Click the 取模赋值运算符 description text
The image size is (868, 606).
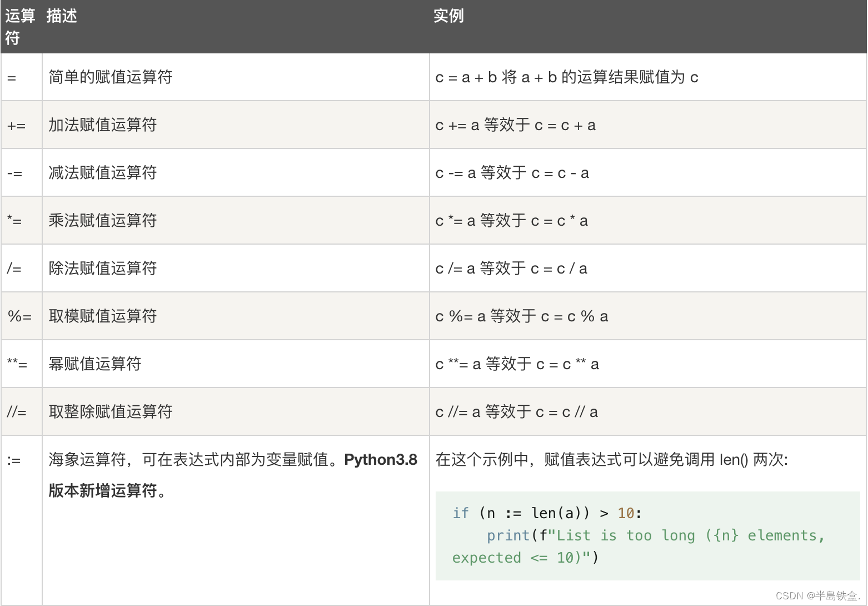pos(103,316)
